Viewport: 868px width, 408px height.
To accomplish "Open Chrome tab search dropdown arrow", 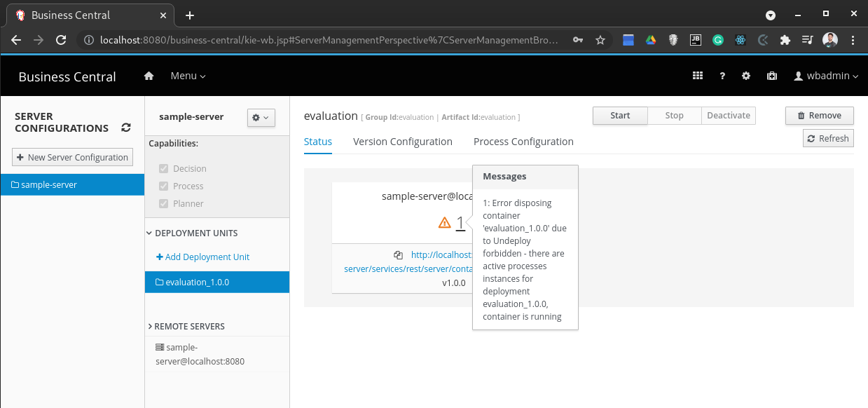I will (770, 15).
